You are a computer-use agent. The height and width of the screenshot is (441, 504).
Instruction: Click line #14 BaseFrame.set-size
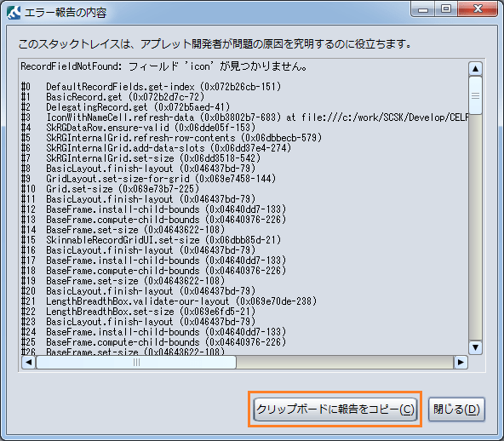[123, 230]
